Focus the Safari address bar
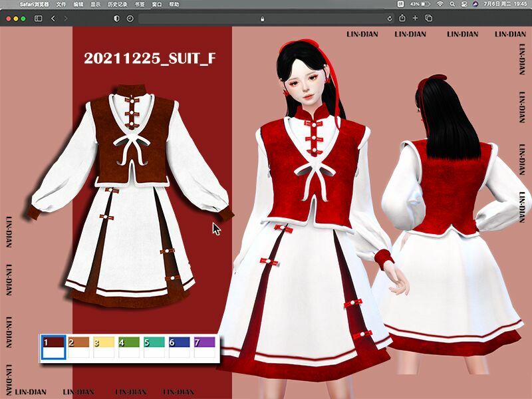This screenshot has width=532, height=399. pos(267,19)
